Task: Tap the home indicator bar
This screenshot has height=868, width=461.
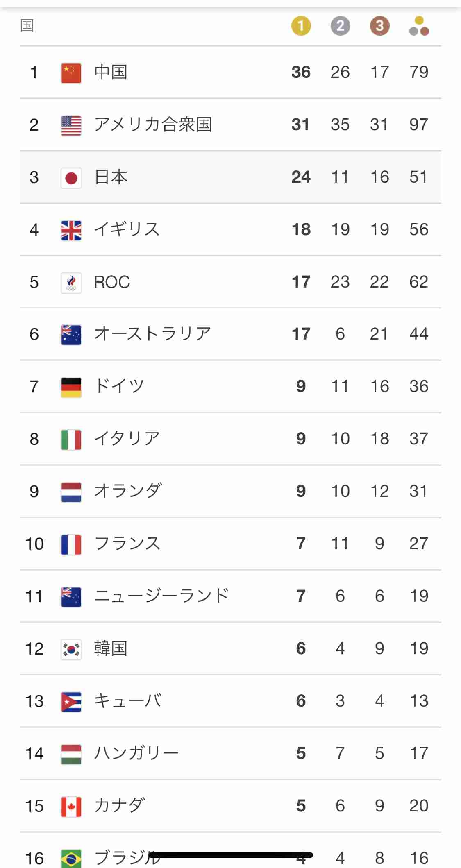Action: (231, 855)
